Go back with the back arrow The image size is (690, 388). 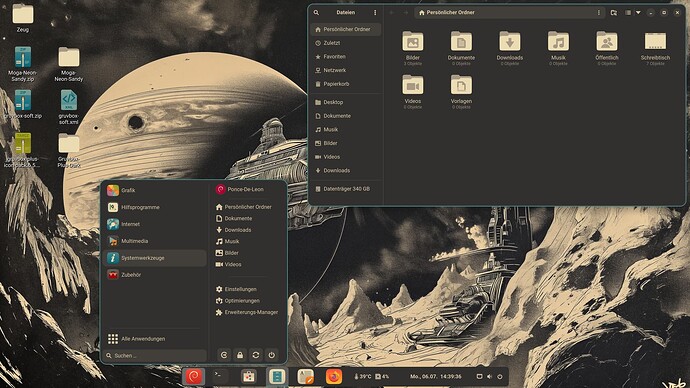pos(391,13)
